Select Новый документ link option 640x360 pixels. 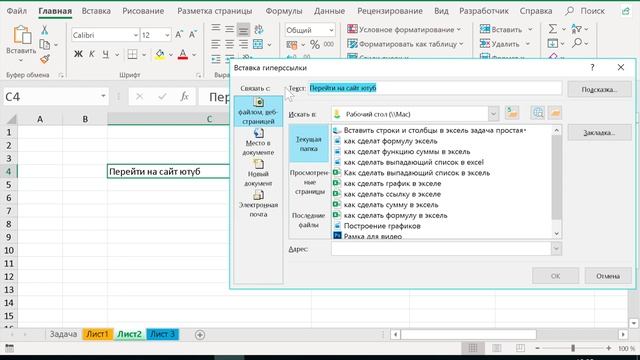pos(258,173)
